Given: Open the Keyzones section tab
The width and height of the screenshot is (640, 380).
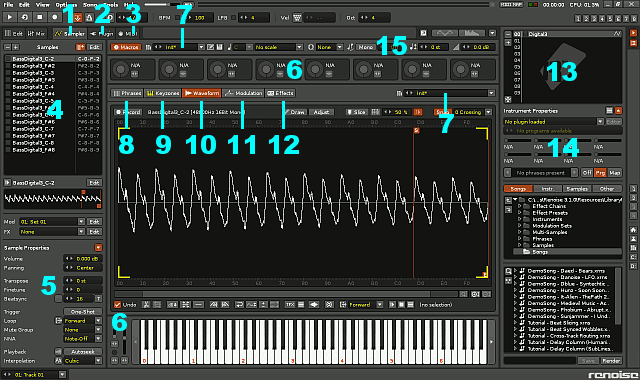Looking at the screenshot, I should coord(163,93).
